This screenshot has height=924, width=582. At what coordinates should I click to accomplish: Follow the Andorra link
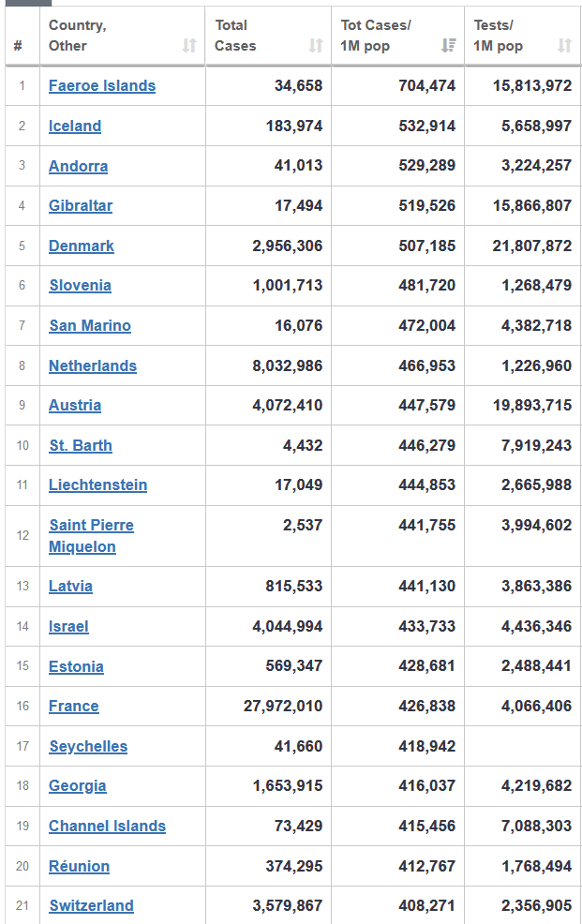[x=79, y=167]
